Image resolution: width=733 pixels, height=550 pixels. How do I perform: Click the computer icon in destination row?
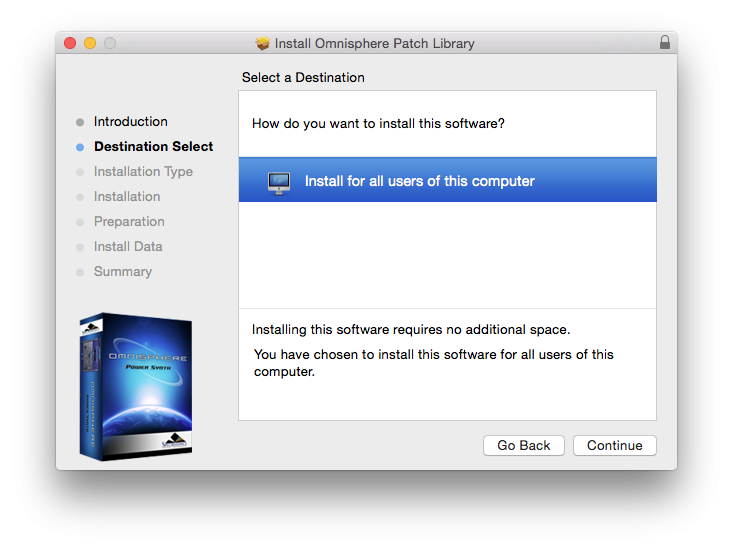point(279,183)
